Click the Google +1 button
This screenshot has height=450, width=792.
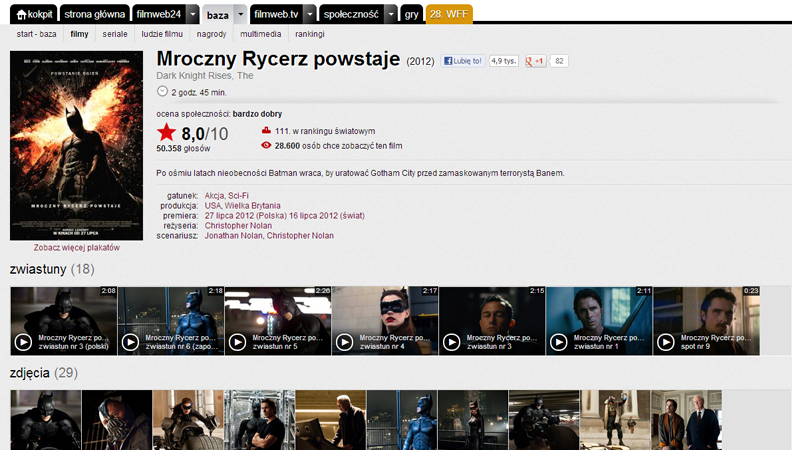click(x=535, y=61)
